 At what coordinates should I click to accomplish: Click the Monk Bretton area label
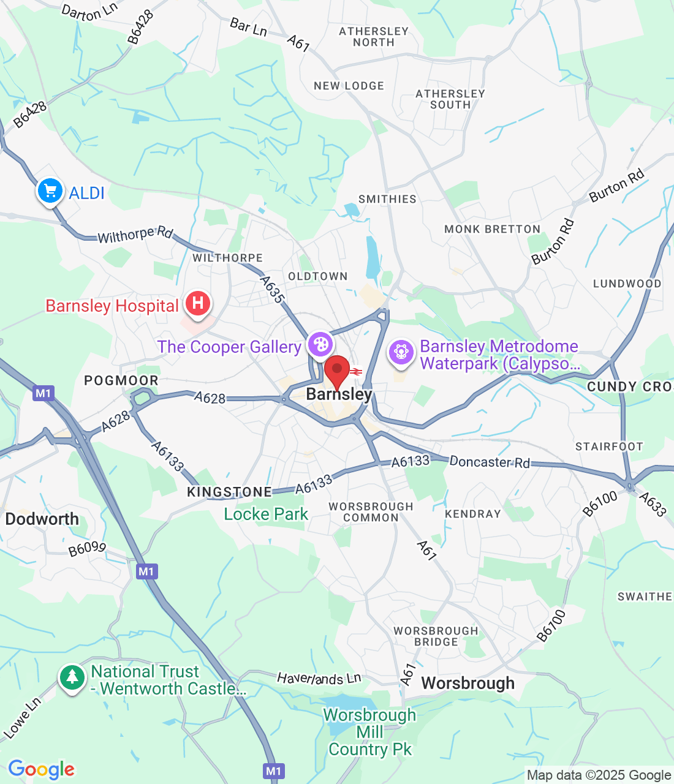493,229
